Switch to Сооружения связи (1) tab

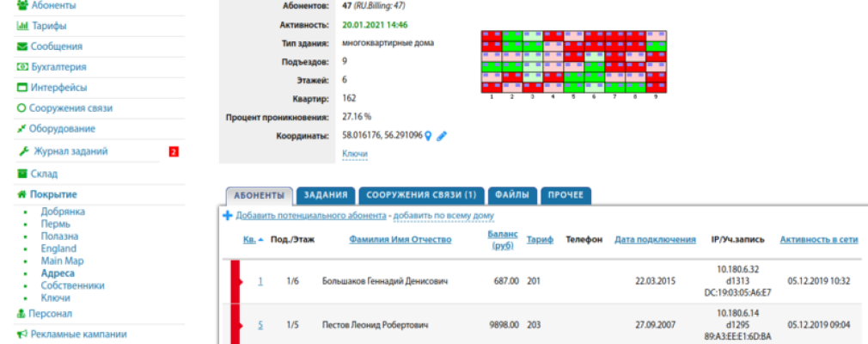[421, 195]
